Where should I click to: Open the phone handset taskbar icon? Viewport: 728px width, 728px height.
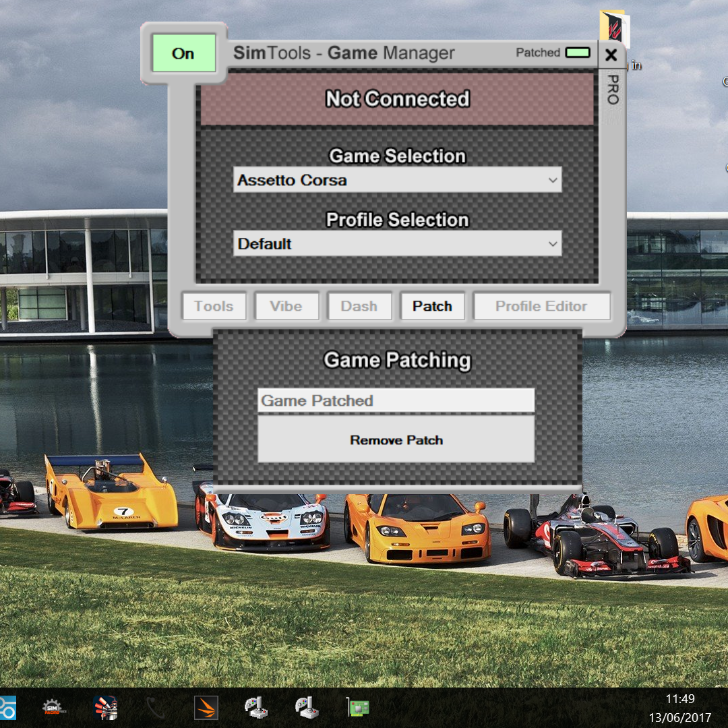[155, 708]
